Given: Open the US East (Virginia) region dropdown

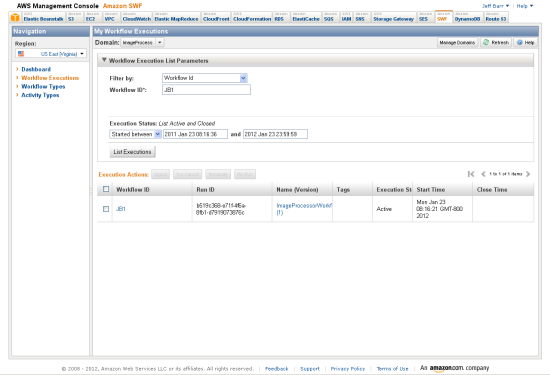Looking at the screenshot, I should pos(51,54).
